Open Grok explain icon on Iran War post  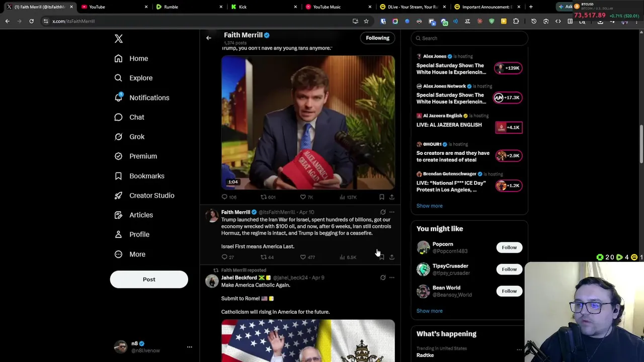point(383,212)
